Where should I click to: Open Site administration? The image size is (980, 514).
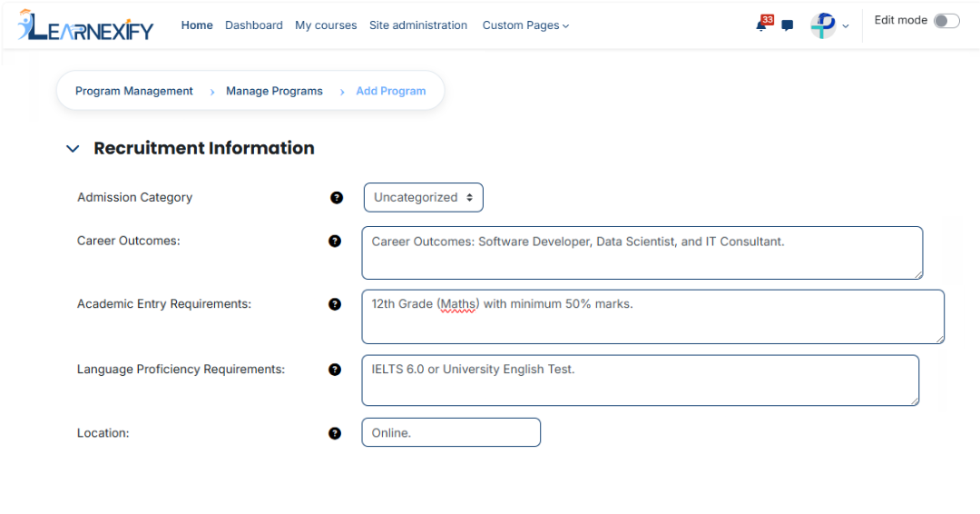418,25
